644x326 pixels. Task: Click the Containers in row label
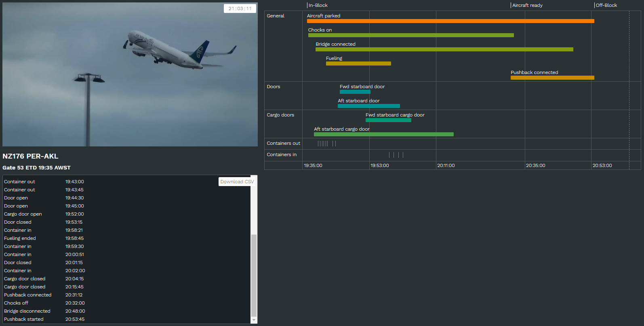(x=282, y=155)
